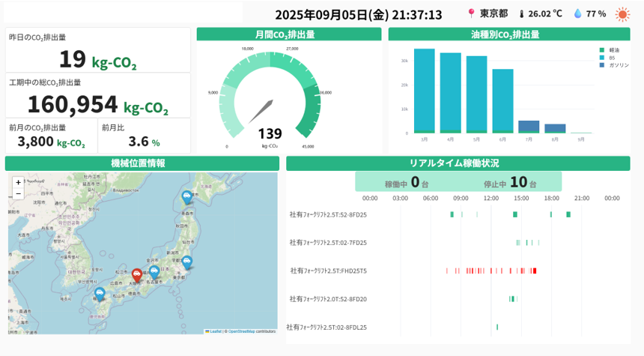Click the thermometer icon in header
The image size is (644, 356).
(x=521, y=14)
